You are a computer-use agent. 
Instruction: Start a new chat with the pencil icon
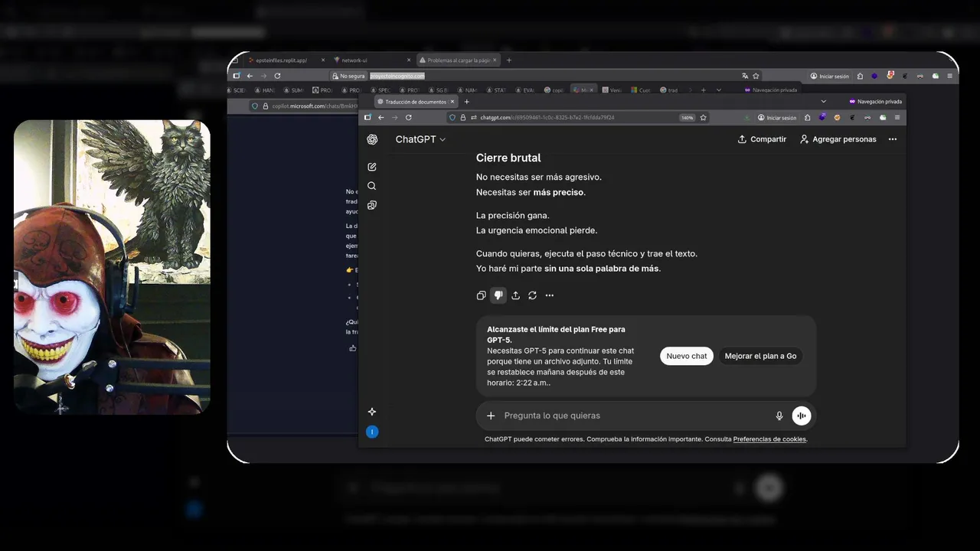click(372, 167)
